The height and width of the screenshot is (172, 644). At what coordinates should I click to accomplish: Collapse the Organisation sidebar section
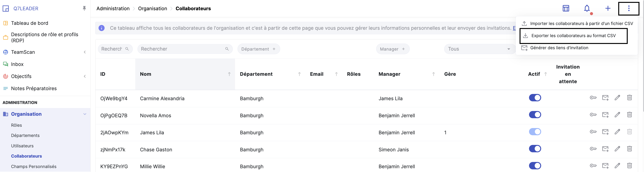(x=85, y=114)
